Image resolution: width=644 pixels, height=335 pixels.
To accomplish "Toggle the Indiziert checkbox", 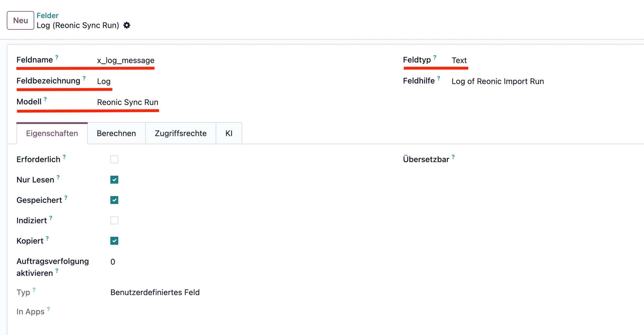I will point(114,220).
